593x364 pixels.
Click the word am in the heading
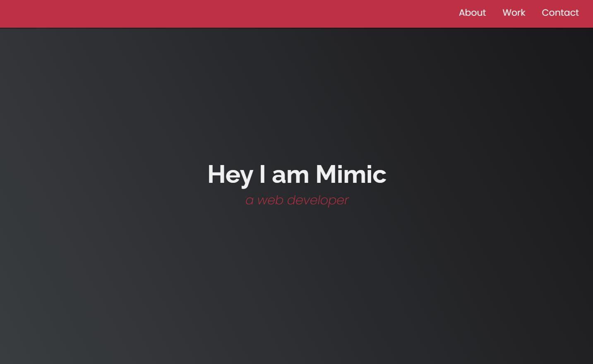(290, 176)
